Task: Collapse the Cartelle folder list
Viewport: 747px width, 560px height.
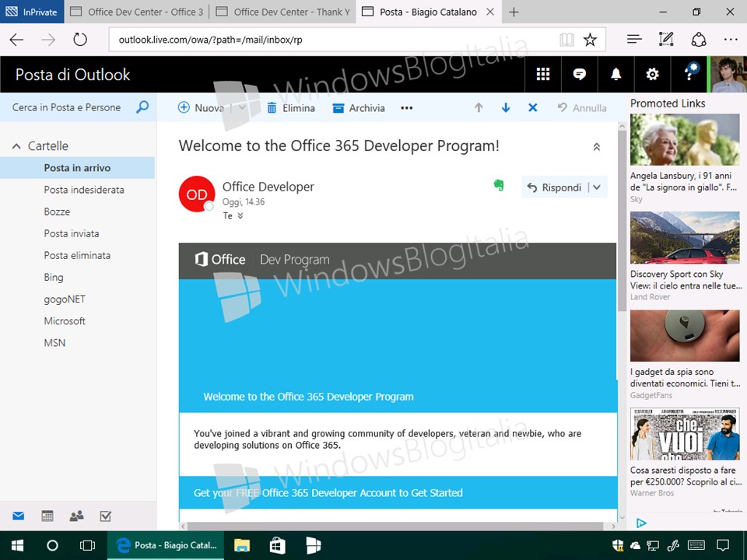Action: (x=16, y=146)
